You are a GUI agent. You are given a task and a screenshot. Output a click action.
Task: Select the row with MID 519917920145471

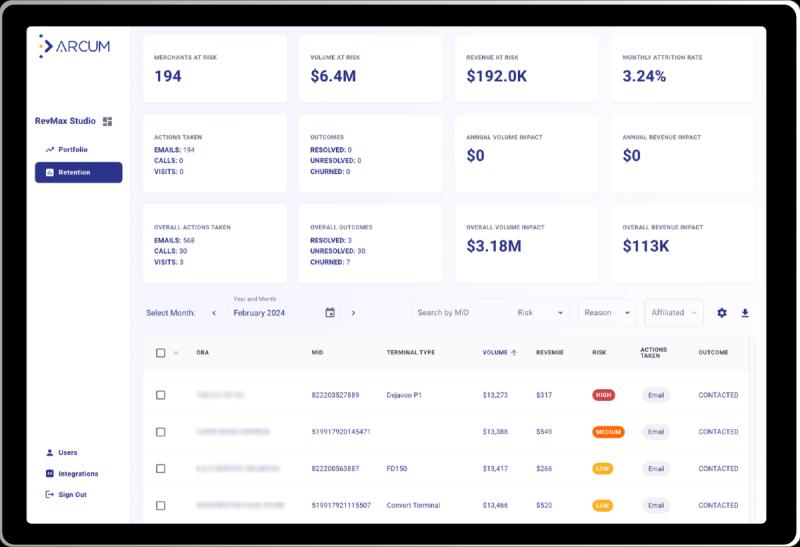tap(161, 432)
